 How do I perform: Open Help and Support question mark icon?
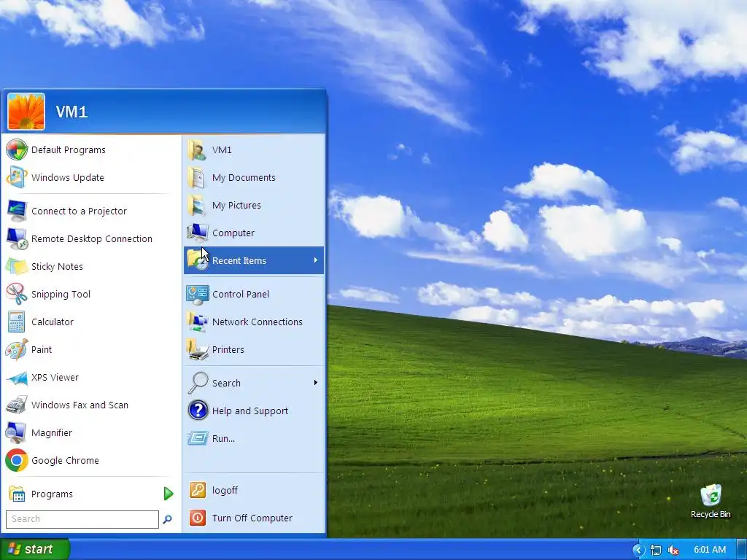point(198,411)
